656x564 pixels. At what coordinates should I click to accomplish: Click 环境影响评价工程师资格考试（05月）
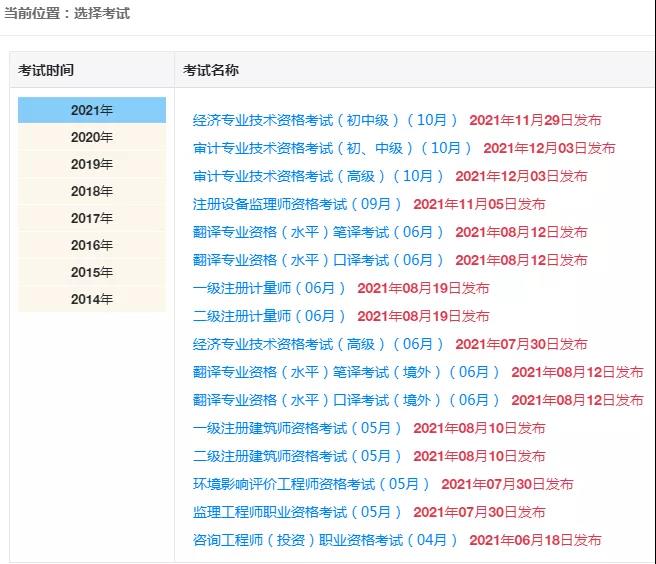coord(311,484)
